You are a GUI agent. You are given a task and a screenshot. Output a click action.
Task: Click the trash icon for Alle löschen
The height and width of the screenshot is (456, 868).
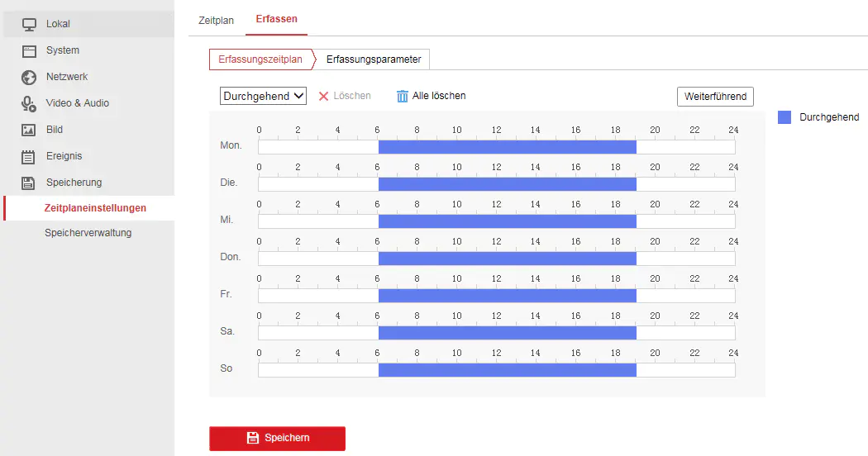(x=403, y=96)
